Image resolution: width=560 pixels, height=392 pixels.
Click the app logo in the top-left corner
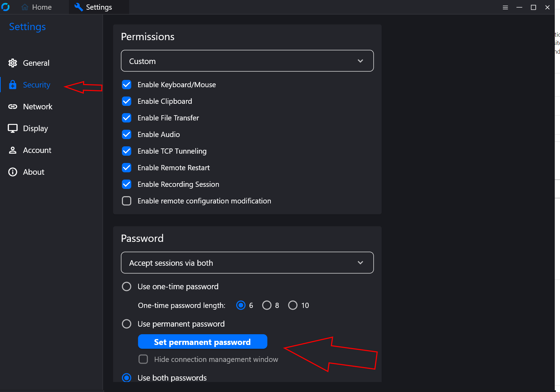(6, 7)
